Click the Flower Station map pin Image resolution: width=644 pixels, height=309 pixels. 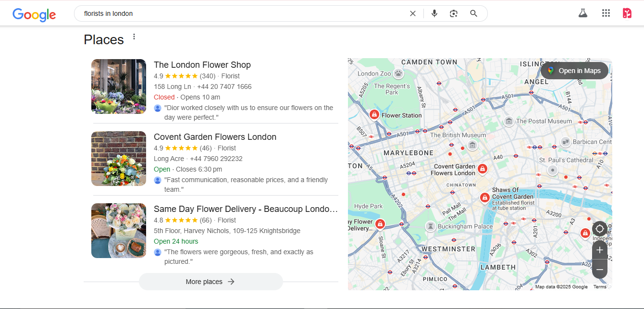tap(374, 115)
